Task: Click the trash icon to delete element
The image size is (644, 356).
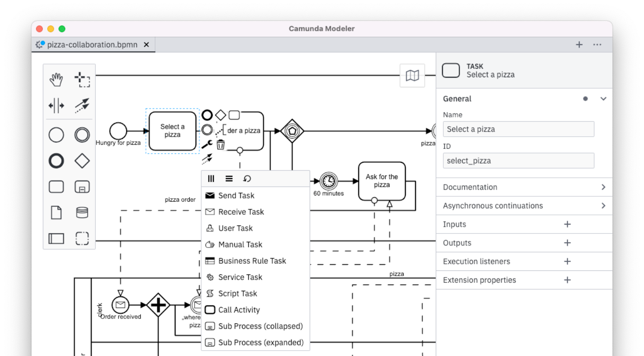Action: point(221,144)
